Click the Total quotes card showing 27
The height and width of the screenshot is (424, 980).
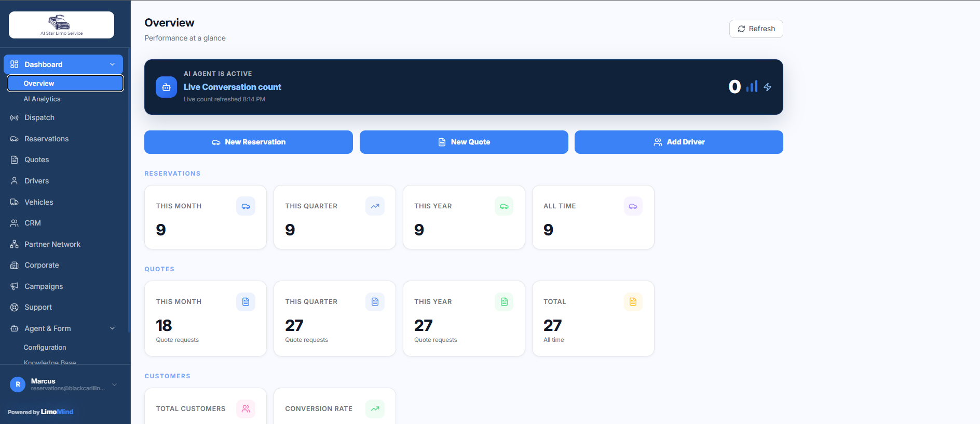click(x=593, y=319)
